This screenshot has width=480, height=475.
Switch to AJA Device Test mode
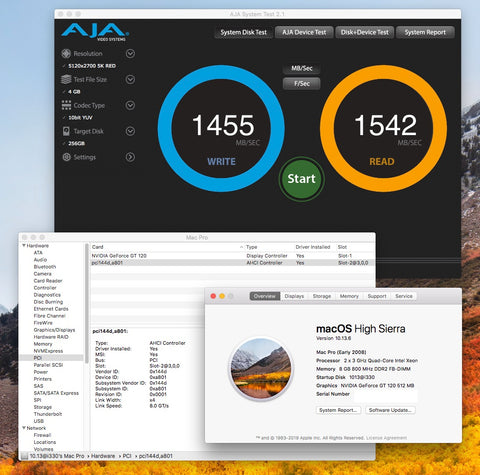(x=304, y=32)
